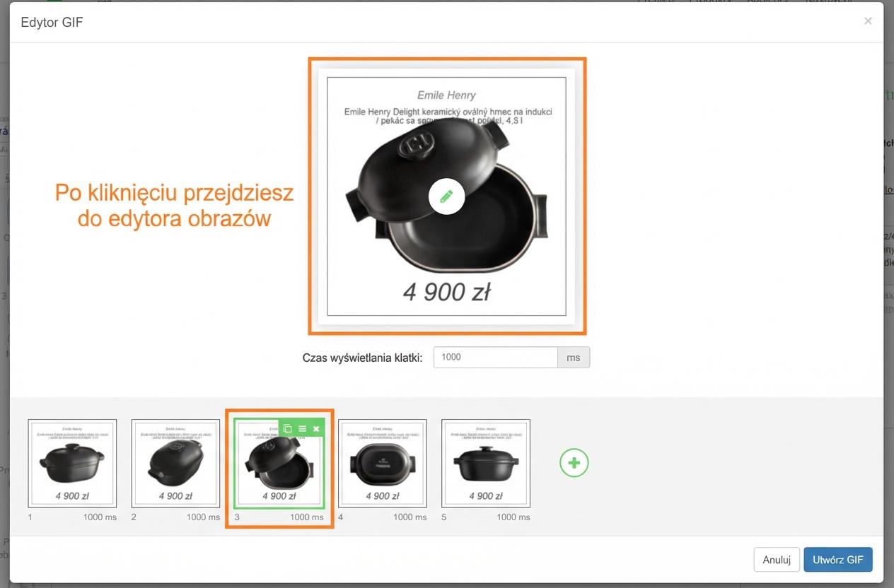Click the Utwórz GIF button
This screenshot has height=588, width=894.
[x=838, y=560]
